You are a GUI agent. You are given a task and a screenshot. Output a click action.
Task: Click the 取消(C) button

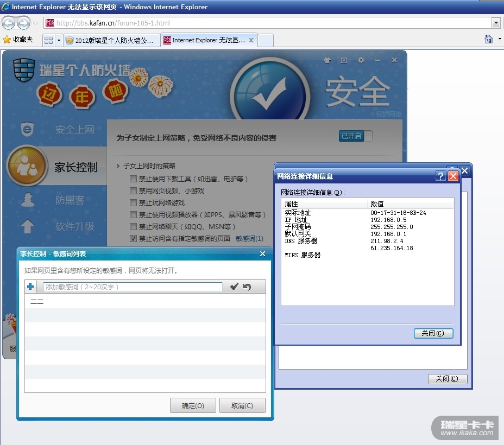[242, 405]
